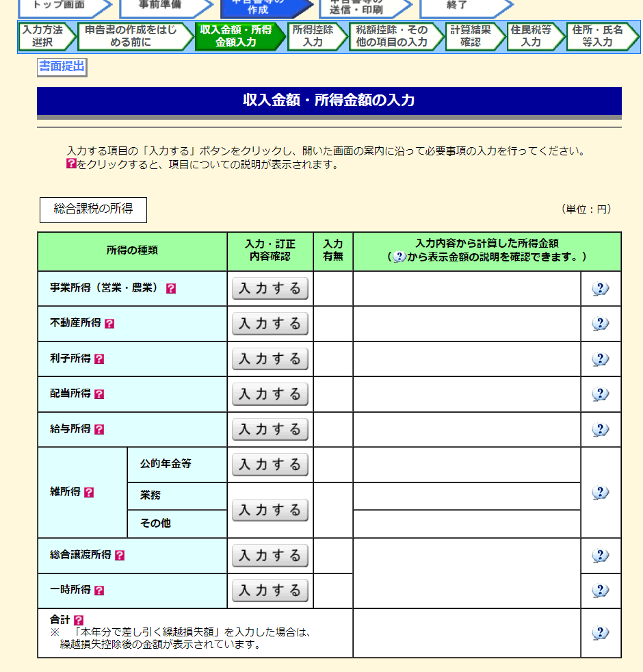
Task: Click red question icon beside 給与所得
Action: [x=99, y=430]
